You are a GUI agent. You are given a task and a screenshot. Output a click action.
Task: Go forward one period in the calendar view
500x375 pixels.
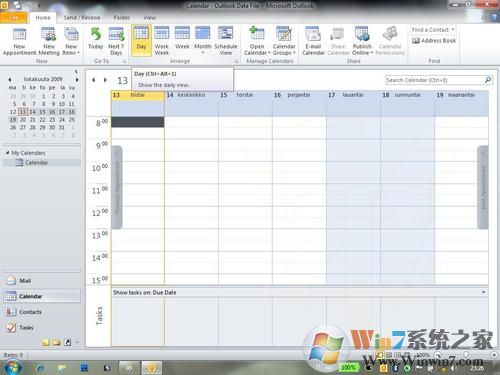pos(105,80)
